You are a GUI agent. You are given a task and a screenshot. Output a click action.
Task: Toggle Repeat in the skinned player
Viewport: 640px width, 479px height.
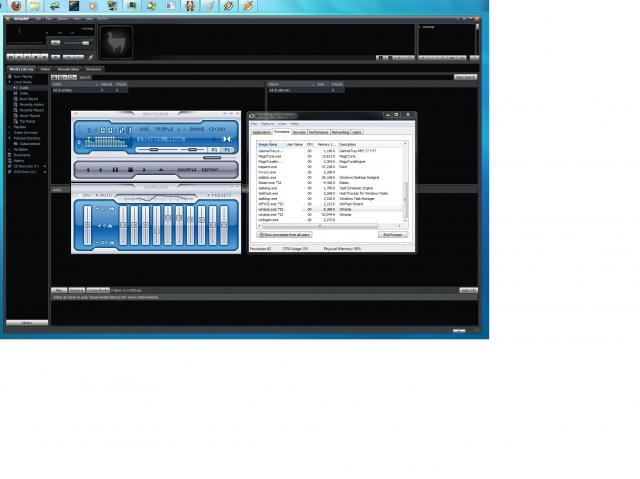pyautogui.click(x=210, y=170)
